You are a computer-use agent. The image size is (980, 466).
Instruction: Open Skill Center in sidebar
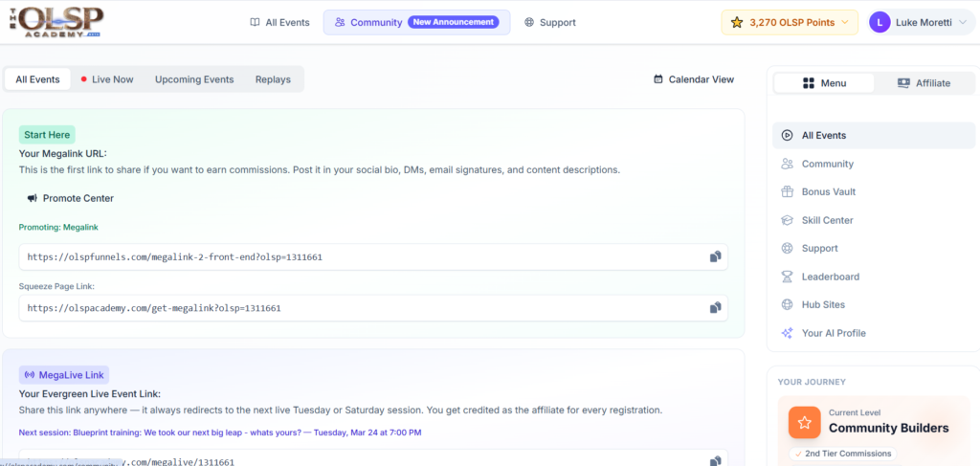pyautogui.click(x=827, y=220)
